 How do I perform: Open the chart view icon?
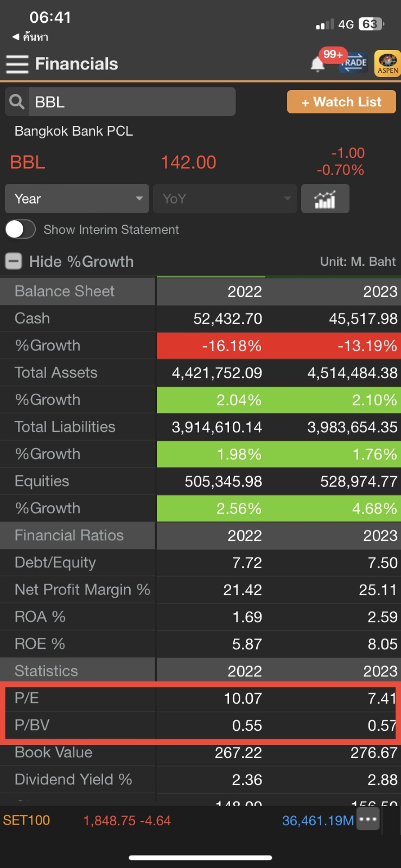click(x=324, y=199)
